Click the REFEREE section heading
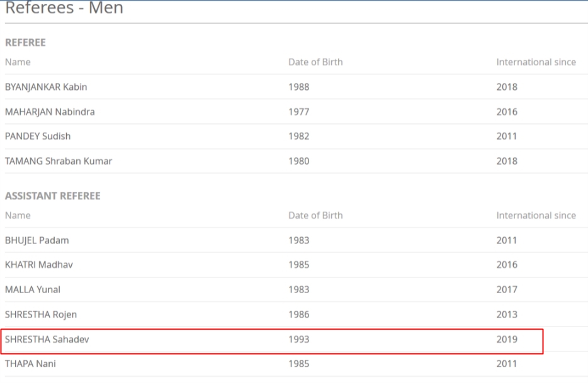This screenshot has height=383, width=588. click(25, 43)
